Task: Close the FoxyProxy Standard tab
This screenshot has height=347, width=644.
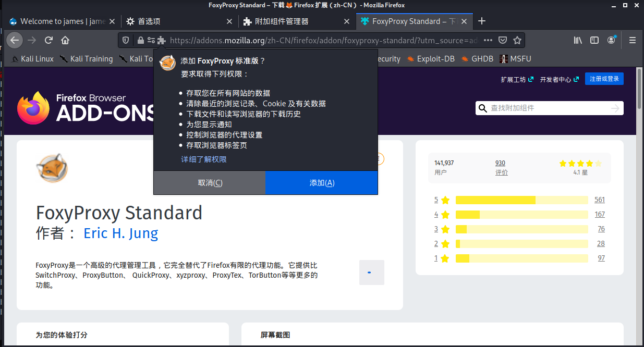Action: (x=465, y=21)
